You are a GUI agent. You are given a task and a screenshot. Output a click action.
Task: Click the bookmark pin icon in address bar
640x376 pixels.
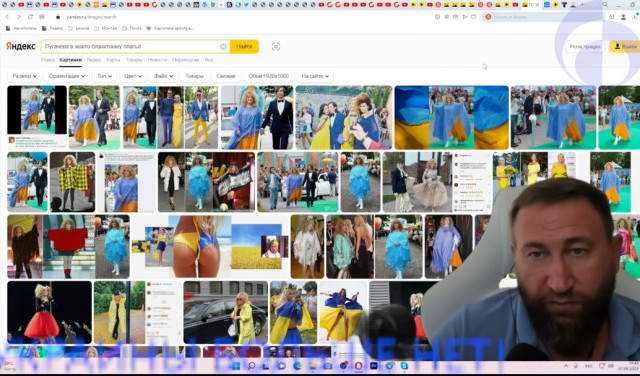tap(447, 17)
